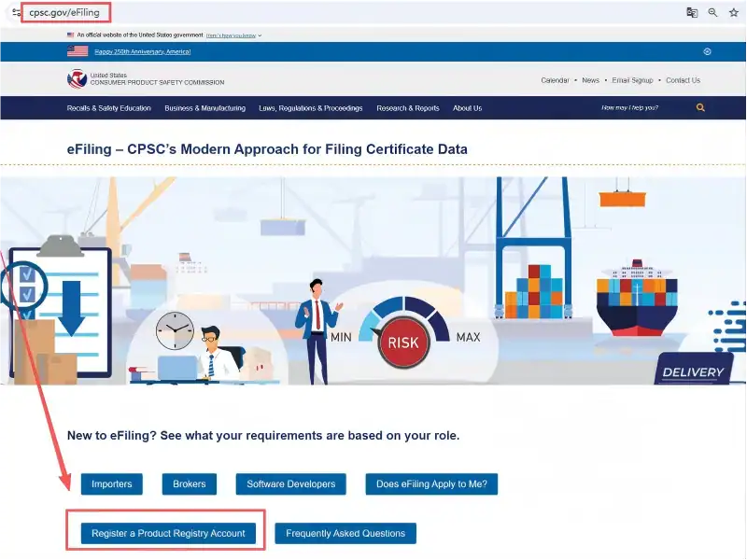Open the About Us menu
Viewport: 747px width, 560px height.
(x=468, y=108)
